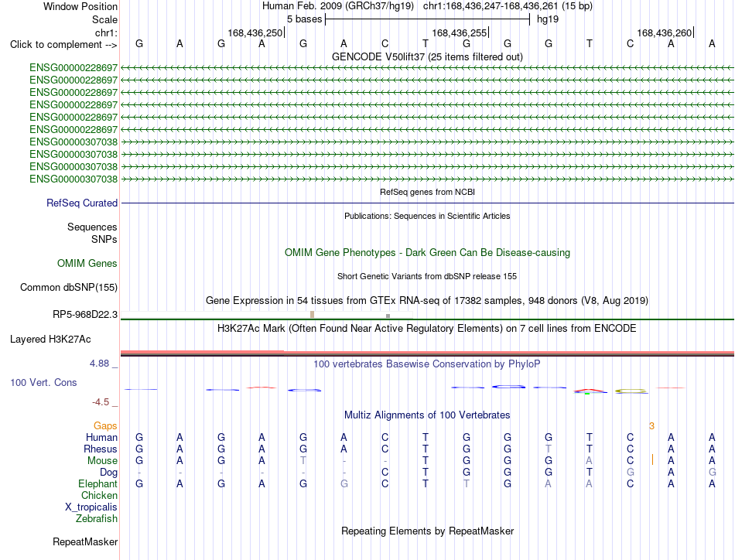735x560 pixels.
Task: Open 'Multiz Alignments of 100 Vertebrates' track title
Action: pyautogui.click(x=427, y=415)
